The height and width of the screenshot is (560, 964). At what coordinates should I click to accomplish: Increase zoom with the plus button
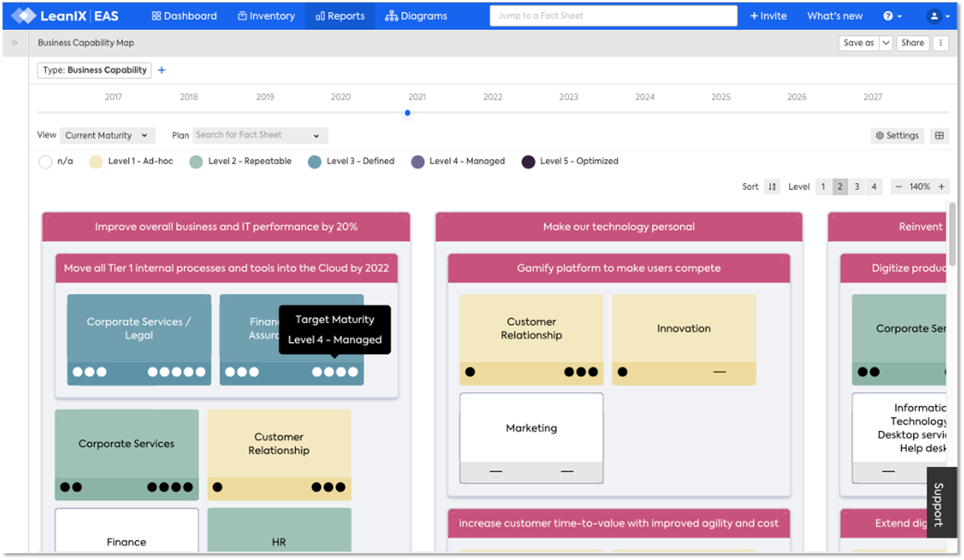[941, 187]
